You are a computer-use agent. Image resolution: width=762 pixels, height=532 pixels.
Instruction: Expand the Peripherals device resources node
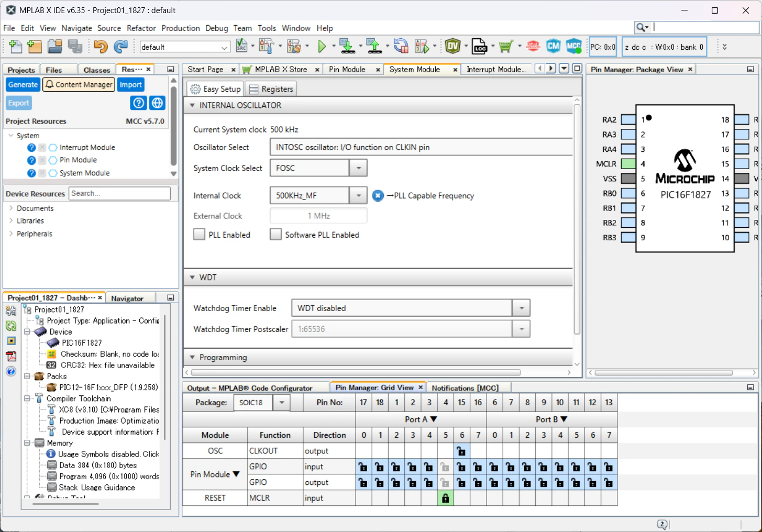point(11,234)
